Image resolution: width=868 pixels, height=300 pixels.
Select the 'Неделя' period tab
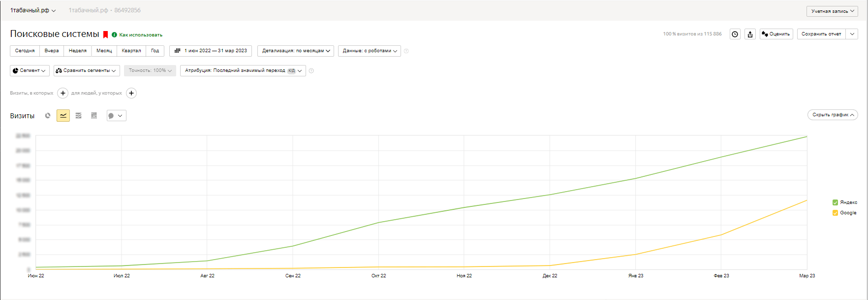tap(78, 51)
